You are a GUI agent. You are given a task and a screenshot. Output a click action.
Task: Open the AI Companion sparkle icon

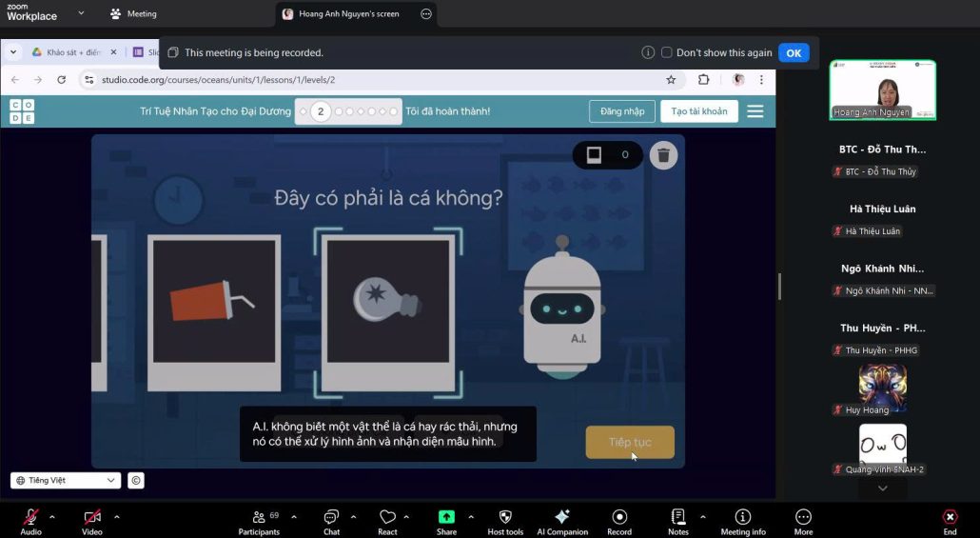[x=562, y=517]
